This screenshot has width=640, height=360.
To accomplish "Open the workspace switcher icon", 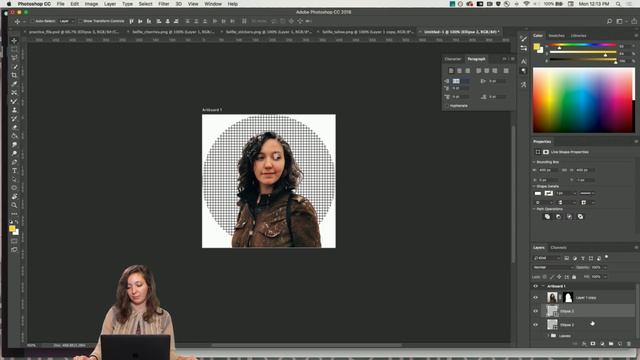I will pyautogui.click(x=620, y=21).
